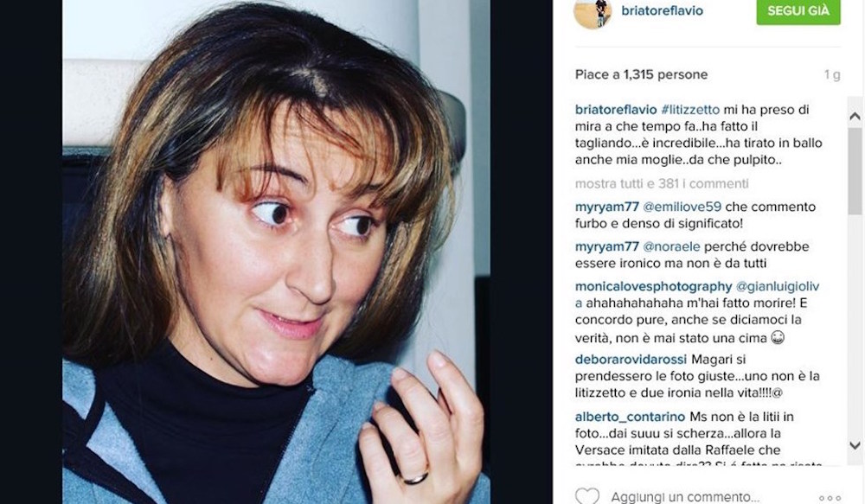This screenshot has width=865, height=504.
Task: Like the post with the heart icon
Action: [x=587, y=496]
